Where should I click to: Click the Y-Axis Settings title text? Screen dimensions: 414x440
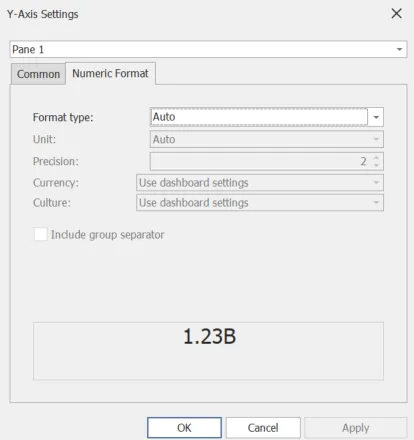(43, 14)
